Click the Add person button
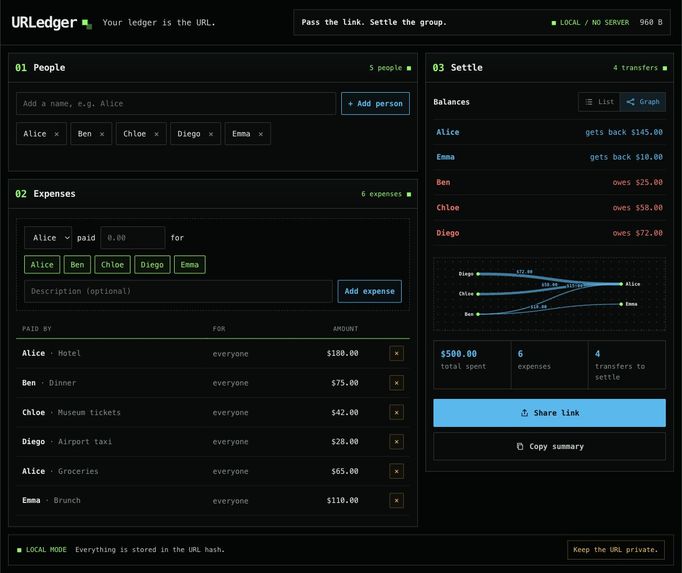The height and width of the screenshot is (573, 682). click(x=375, y=104)
